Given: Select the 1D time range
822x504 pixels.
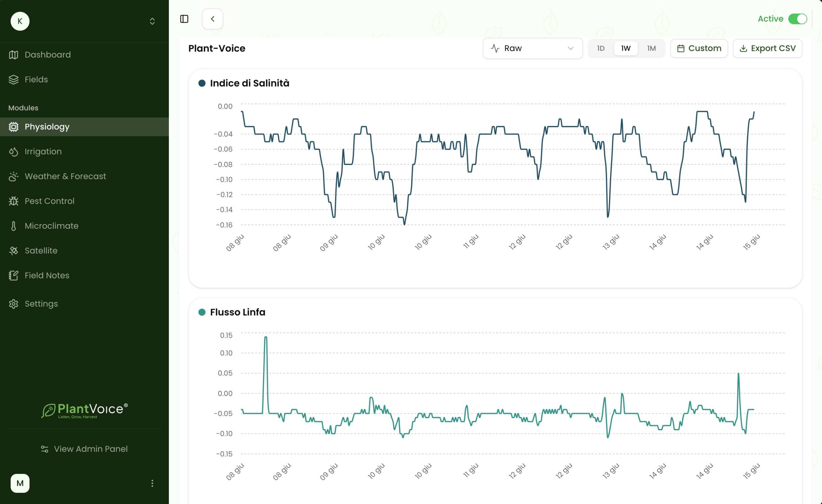Looking at the screenshot, I should point(601,48).
